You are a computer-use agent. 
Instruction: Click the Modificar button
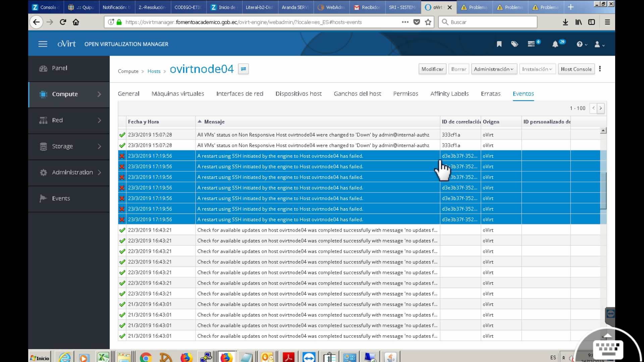[x=432, y=69]
